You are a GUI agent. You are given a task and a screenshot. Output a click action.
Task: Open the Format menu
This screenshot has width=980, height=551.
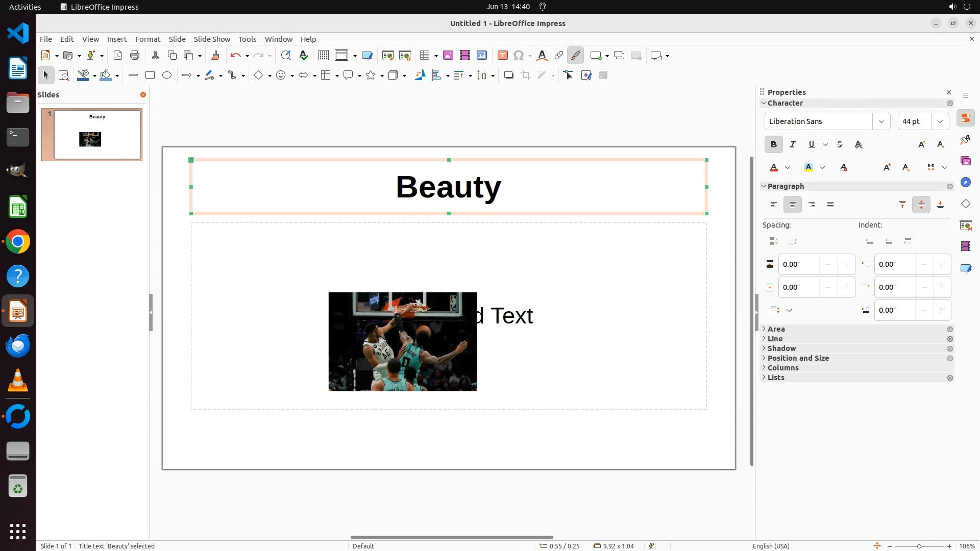click(x=148, y=39)
